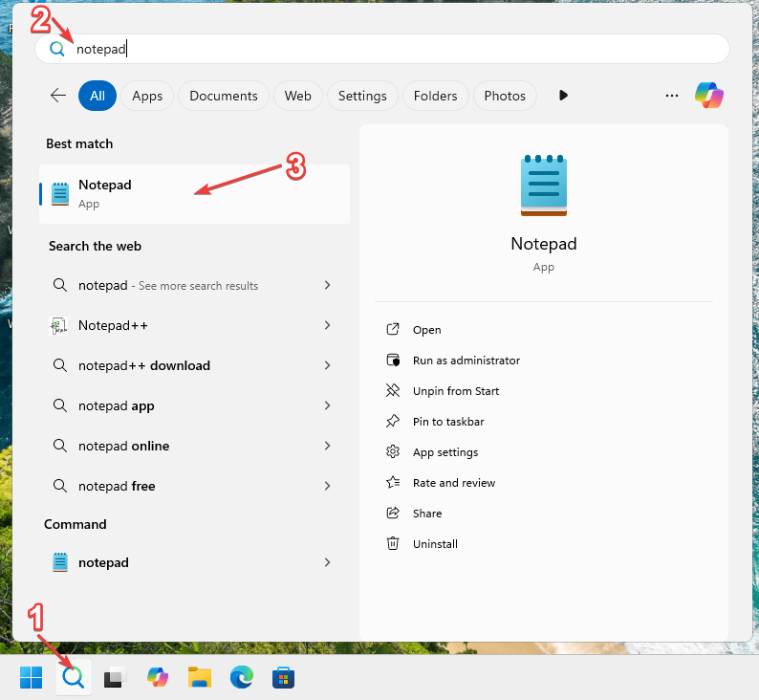Switch to the Apps filter tab
Screen dimensions: 759x700
pos(147,96)
